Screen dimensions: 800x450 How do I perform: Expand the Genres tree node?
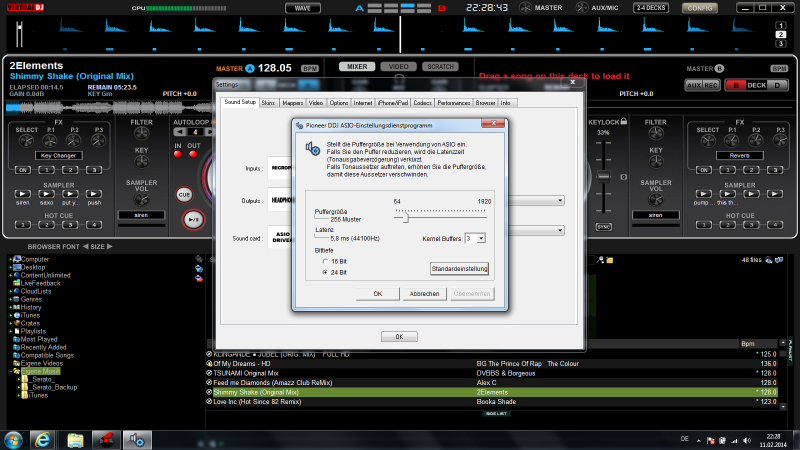(11, 299)
